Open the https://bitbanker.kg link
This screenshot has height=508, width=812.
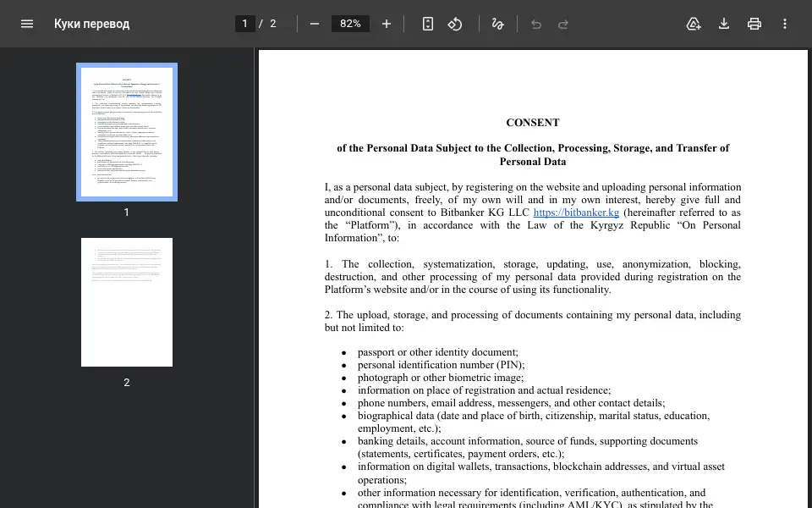coord(576,213)
